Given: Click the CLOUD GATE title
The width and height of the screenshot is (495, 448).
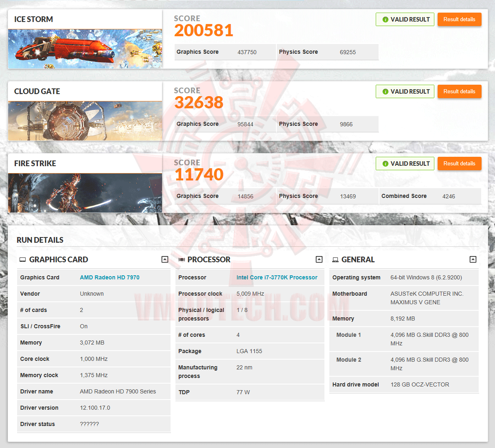Looking at the screenshot, I should (x=37, y=91).
